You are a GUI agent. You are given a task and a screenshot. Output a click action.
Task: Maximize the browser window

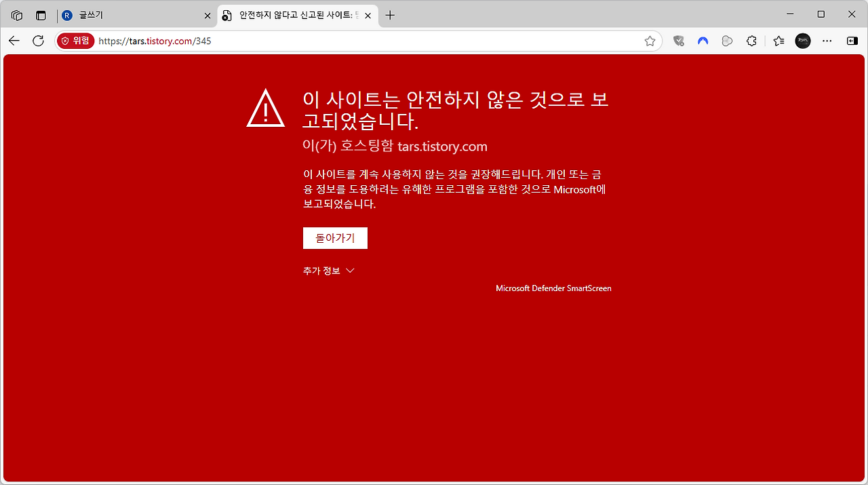pos(821,14)
